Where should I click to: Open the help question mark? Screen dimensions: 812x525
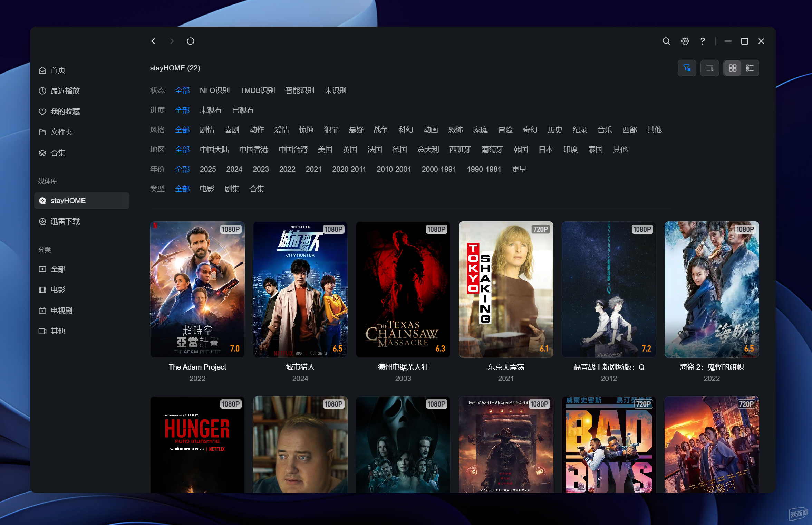click(703, 41)
